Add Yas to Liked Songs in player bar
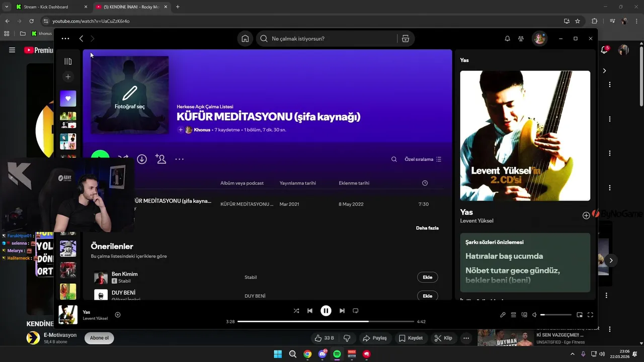 pos(118,315)
